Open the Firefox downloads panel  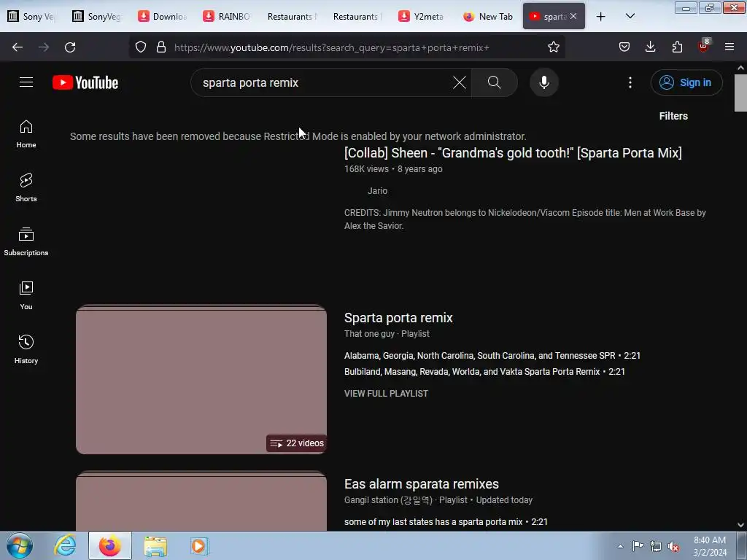tap(650, 47)
